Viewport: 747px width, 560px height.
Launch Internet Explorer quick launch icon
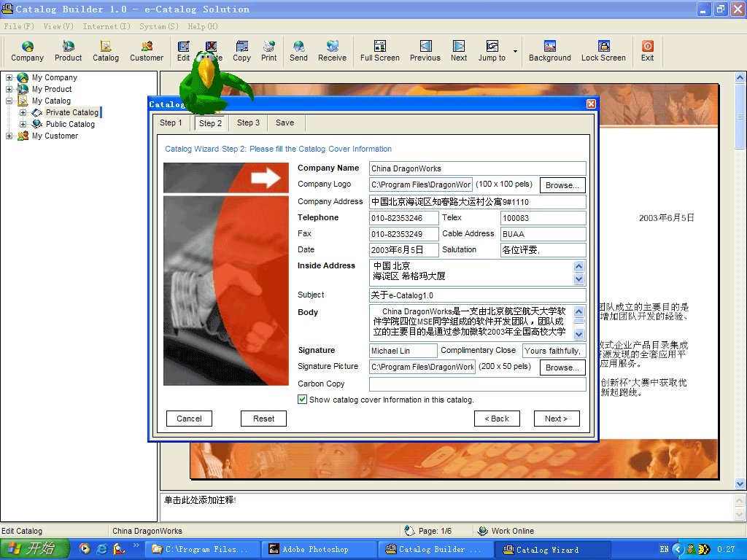(x=101, y=549)
